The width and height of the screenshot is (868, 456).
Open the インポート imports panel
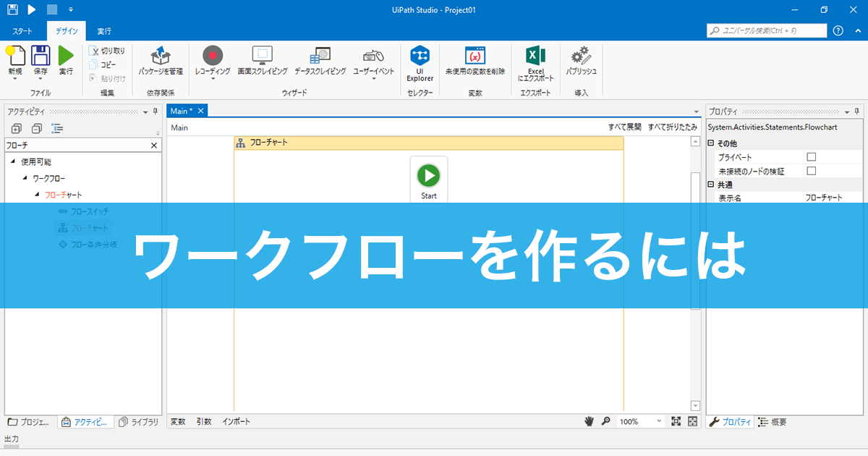(237, 421)
